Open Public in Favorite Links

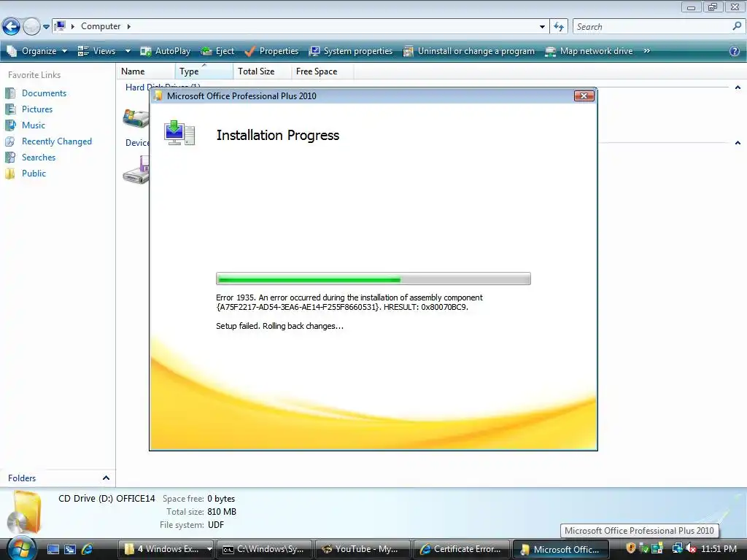coord(34,174)
